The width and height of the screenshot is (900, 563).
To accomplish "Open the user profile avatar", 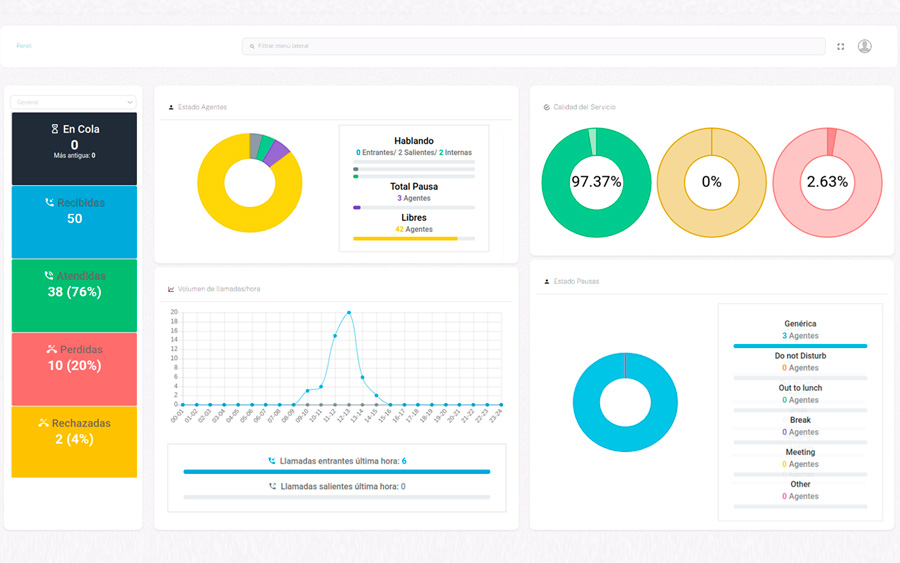I will [864, 46].
